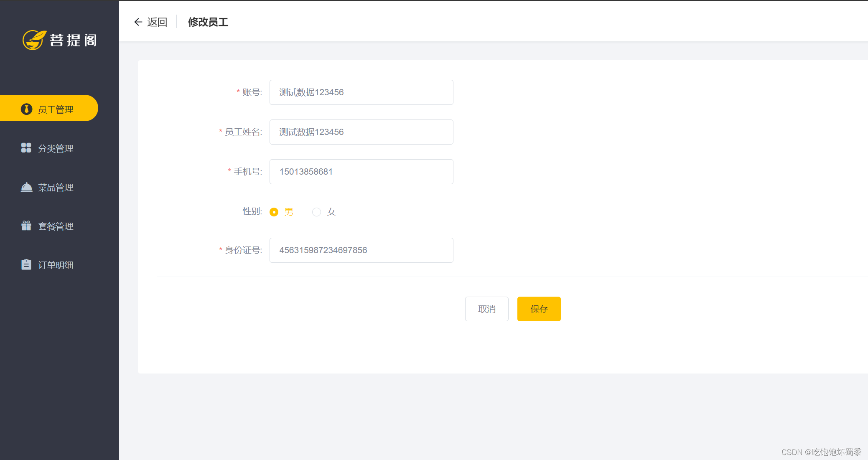Click the back arrow icon beside 返回
This screenshot has width=868, height=460.
point(138,22)
